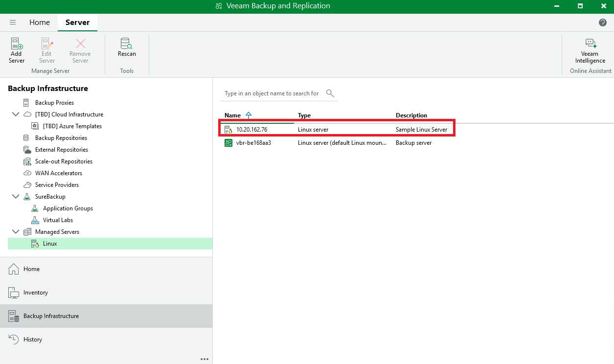Click the 'Sample Linux Server' description cell

tap(421, 130)
